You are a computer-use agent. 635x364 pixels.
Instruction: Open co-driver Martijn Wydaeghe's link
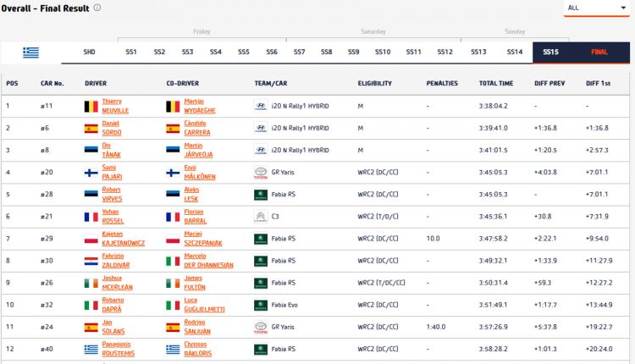tap(200, 106)
